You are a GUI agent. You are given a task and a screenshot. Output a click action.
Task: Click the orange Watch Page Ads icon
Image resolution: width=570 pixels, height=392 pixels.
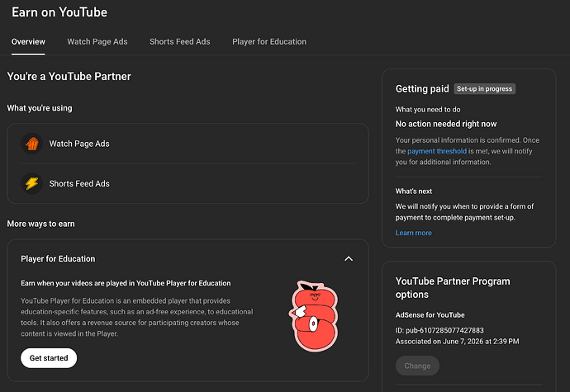point(32,144)
